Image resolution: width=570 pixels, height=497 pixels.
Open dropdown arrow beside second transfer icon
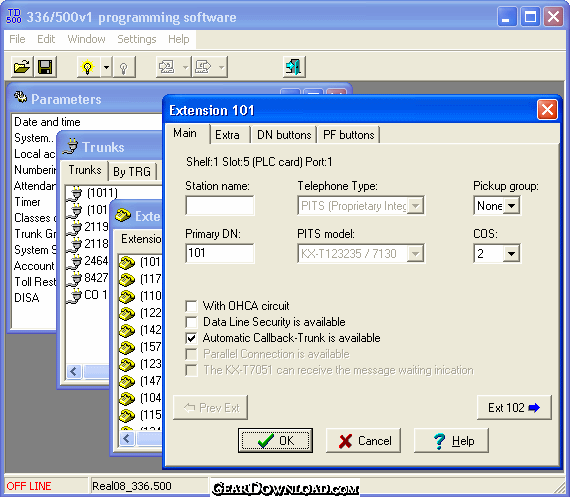coord(221,67)
